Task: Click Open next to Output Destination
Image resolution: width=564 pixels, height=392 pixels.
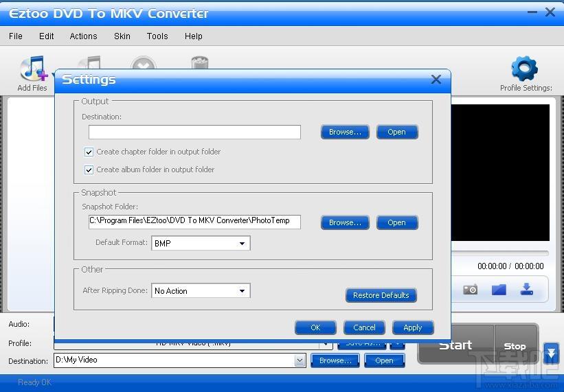Action: point(397,132)
